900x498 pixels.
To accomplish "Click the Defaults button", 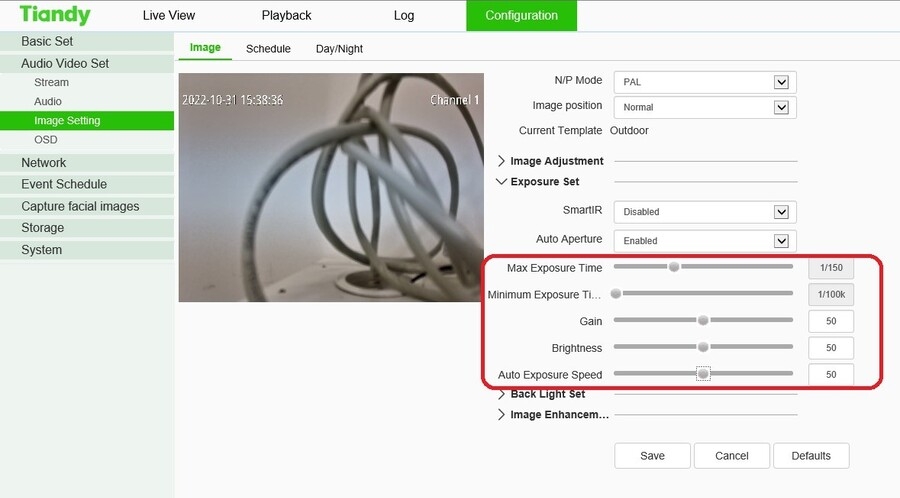I will pyautogui.click(x=810, y=456).
